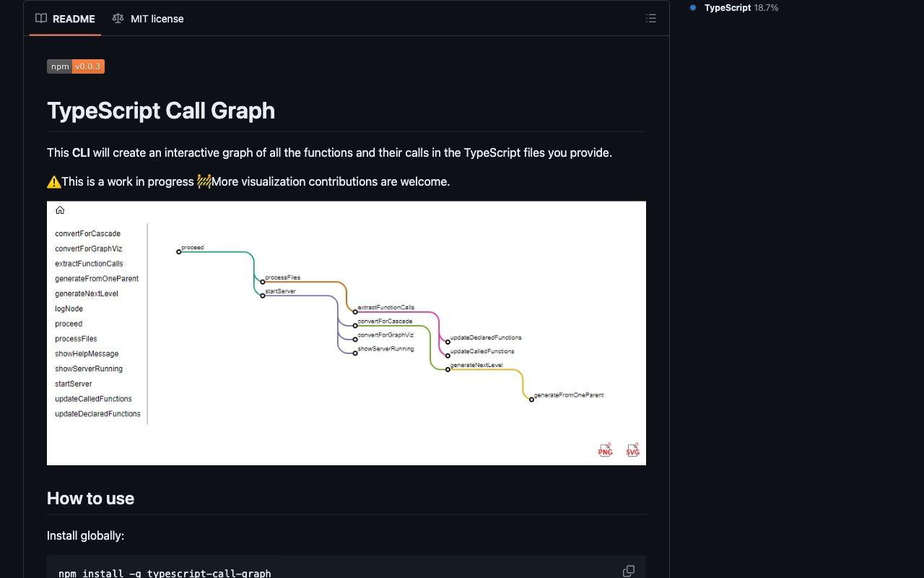Copy the npm install command

(x=629, y=571)
